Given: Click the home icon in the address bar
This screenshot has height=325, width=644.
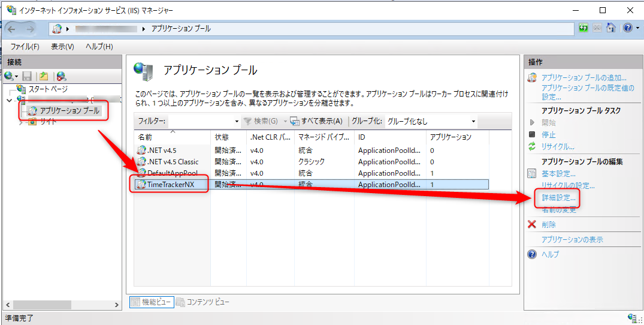Looking at the screenshot, I should tap(610, 28).
